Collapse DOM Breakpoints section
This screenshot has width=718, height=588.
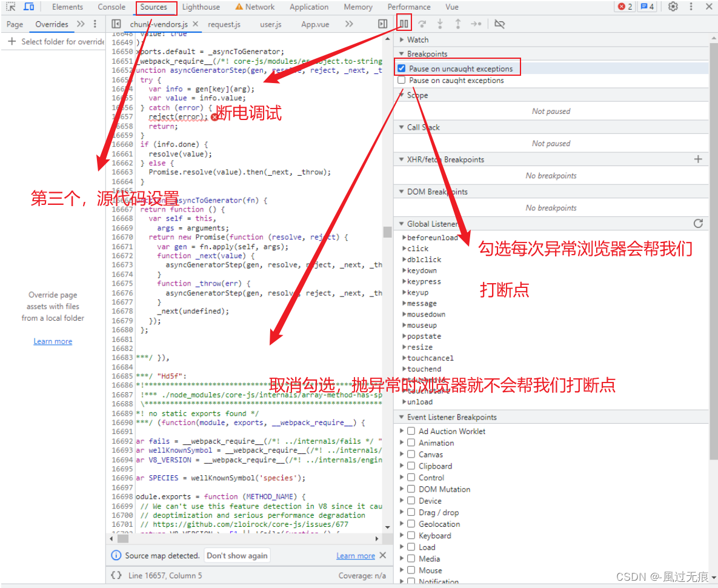pyautogui.click(x=402, y=192)
